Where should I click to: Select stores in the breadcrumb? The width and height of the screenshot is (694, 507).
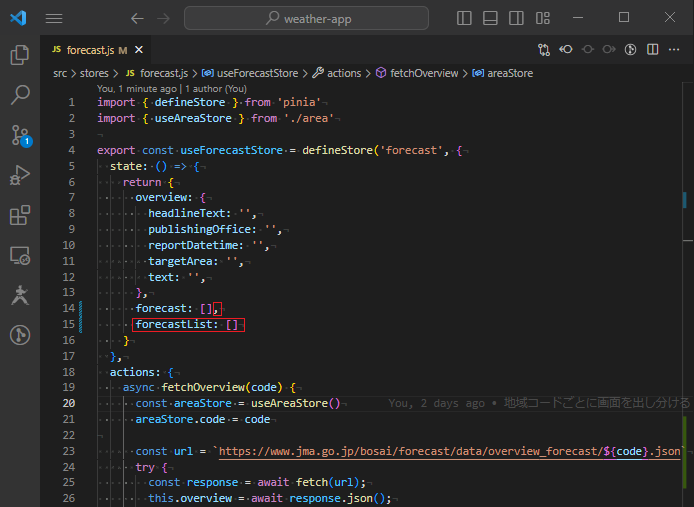tap(94, 74)
